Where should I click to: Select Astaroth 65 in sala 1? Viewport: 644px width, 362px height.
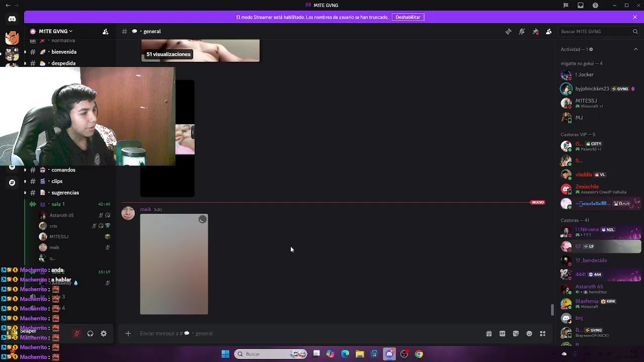coord(61,215)
